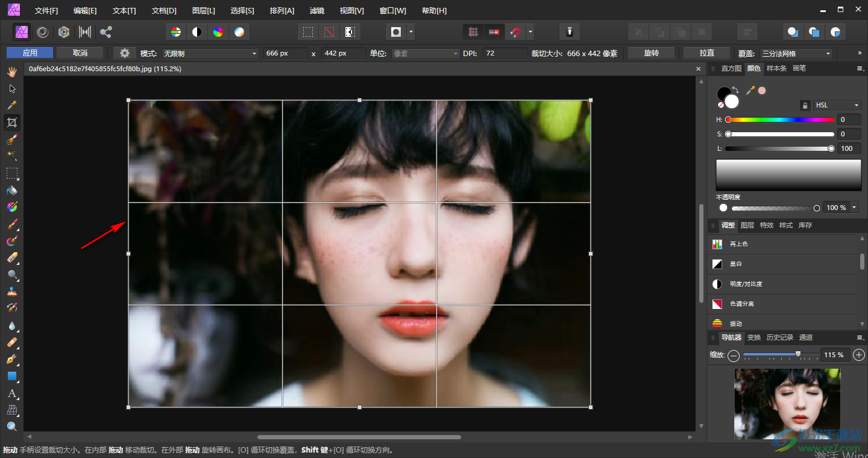This screenshot has width=868, height=458.
Task: Open the snapping options dropdown arrow
Action: [530, 32]
